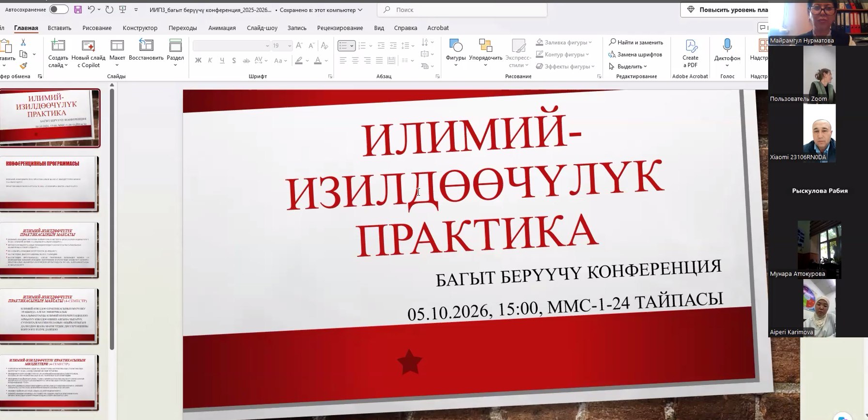Select the Конференциянын программасы slide thumbnail
Viewport: 868px width, 420px height.
pos(49,184)
